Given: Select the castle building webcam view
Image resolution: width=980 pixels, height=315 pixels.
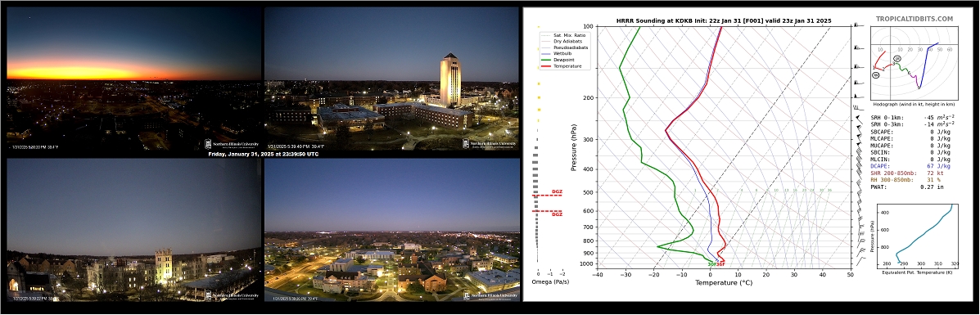Looking at the screenshot, I should 133,229.
